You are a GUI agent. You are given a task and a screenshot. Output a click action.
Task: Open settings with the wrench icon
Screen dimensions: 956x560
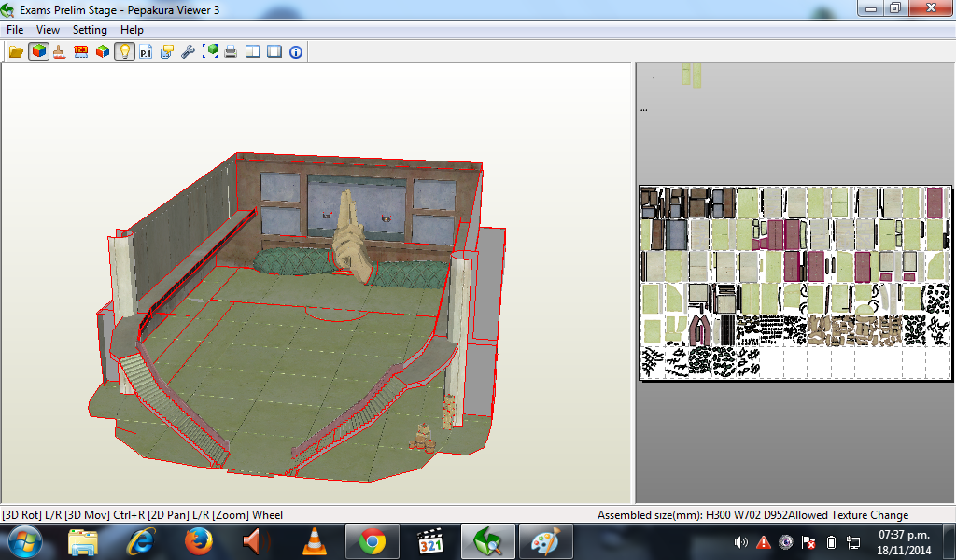[188, 51]
